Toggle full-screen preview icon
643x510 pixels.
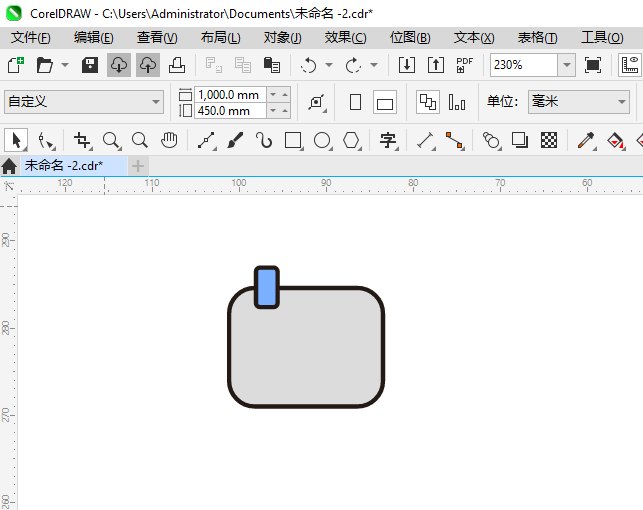coord(593,65)
